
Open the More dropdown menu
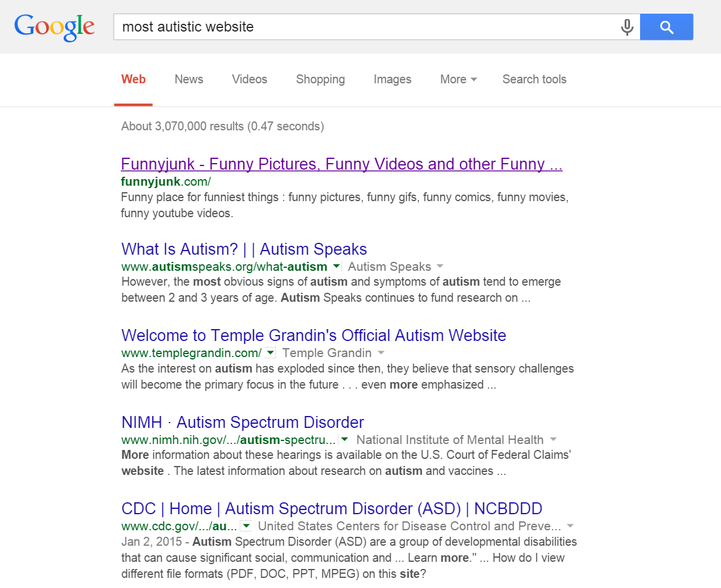coord(458,79)
